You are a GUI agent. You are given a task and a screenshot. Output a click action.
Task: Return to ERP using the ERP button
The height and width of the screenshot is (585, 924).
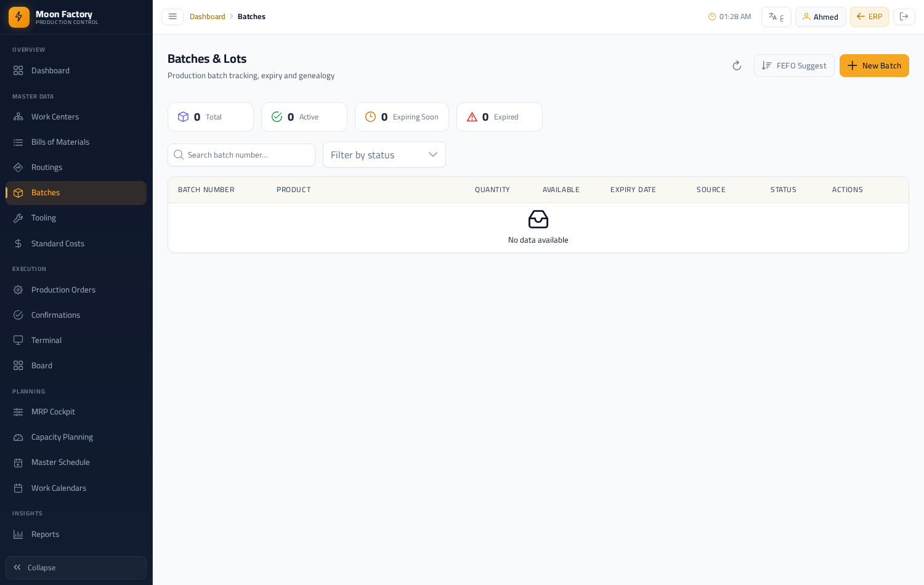(869, 17)
